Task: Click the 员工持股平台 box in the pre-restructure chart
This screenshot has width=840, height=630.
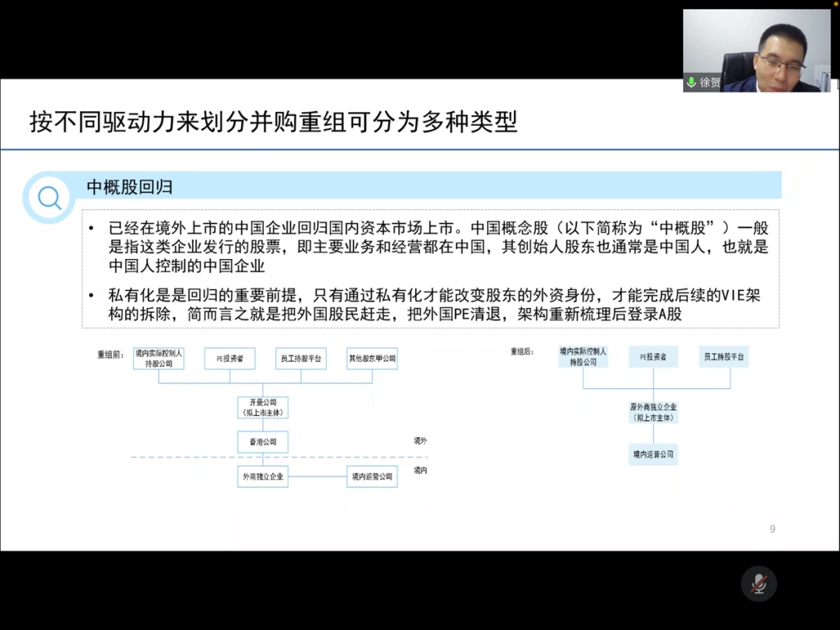Action: (300, 359)
